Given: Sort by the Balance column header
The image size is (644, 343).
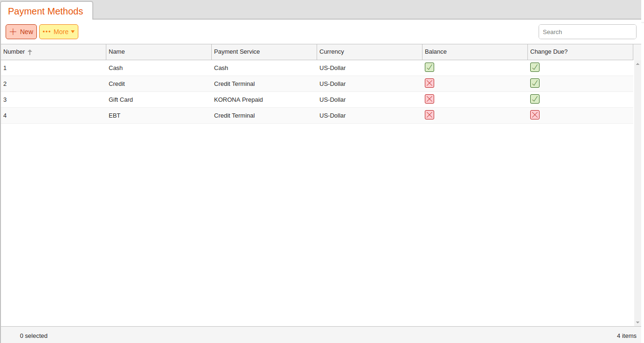Looking at the screenshot, I should click(475, 52).
